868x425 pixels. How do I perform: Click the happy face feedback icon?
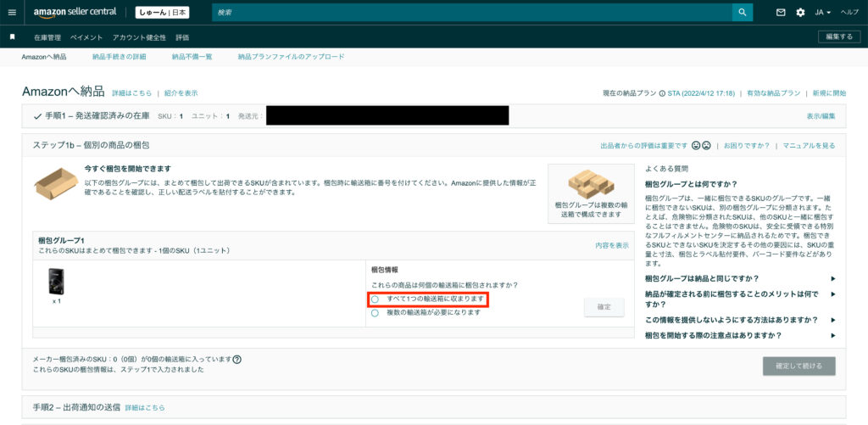tap(696, 146)
